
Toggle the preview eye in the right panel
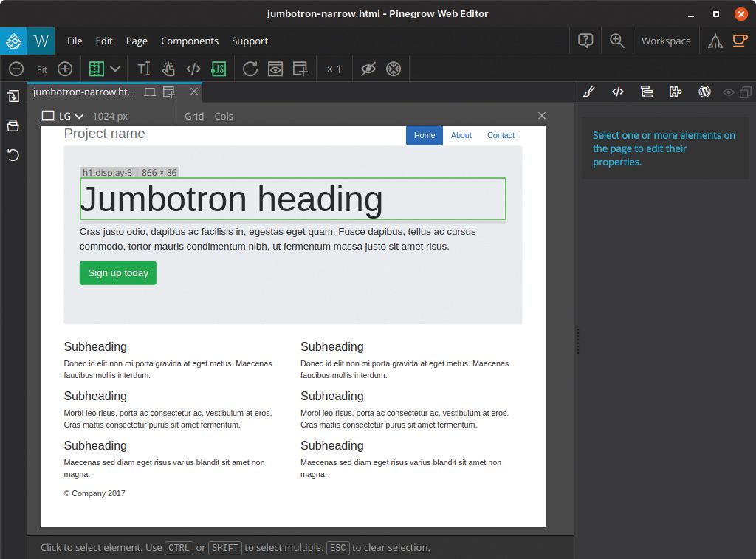(x=728, y=92)
